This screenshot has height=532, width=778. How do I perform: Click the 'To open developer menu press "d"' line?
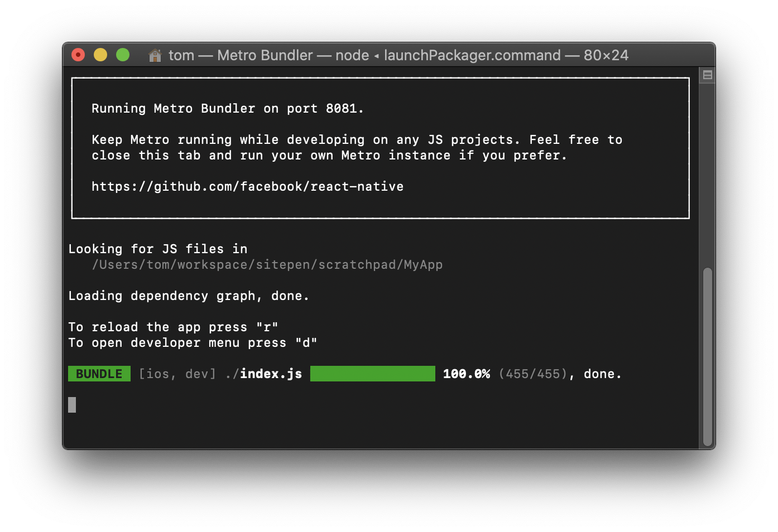193,342
